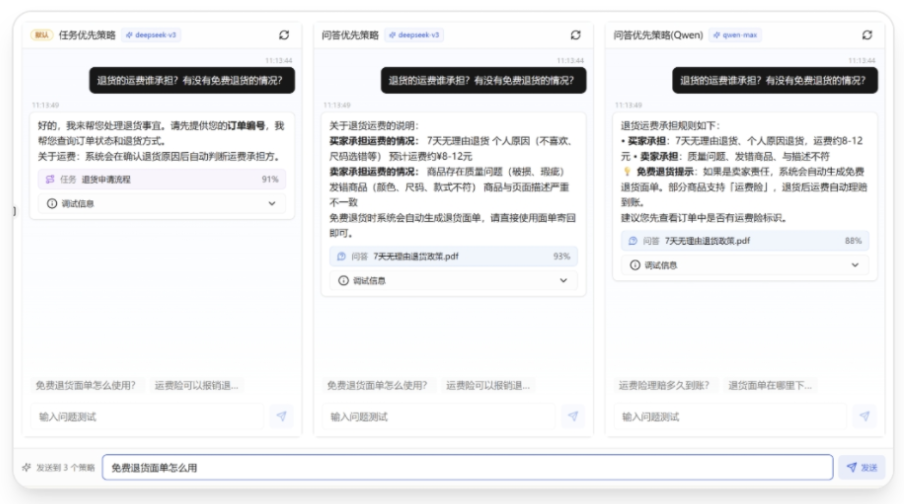Choose 运费险可以报销退... suggestion in middle panel
The width and height of the screenshot is (904, 504).
tap(488, 385)
